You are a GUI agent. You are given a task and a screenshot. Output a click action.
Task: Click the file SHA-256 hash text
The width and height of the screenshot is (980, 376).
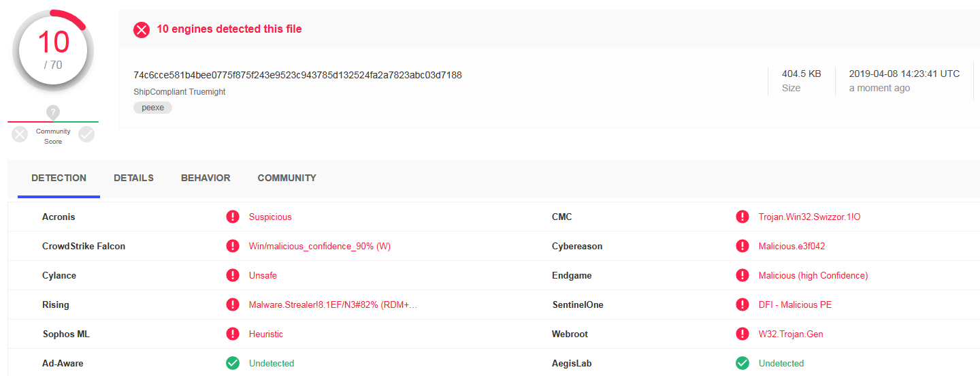click(297, 75)
